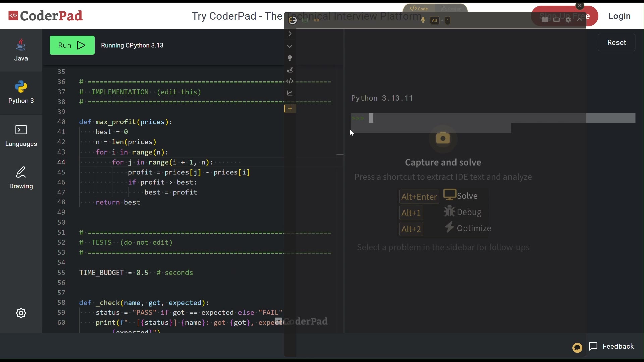Click the "return best" code line
Viewport: 644px width, 362px height.
(x=118, y=202)
